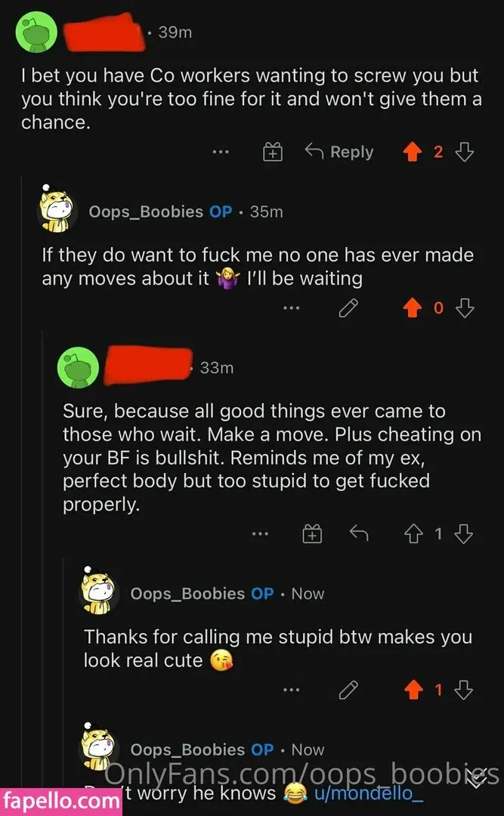Image resolution: width=504 pixels, height=816 pixels.
Task: Downvote the 33m "Make a move" comment
Action: pos(465,534)
